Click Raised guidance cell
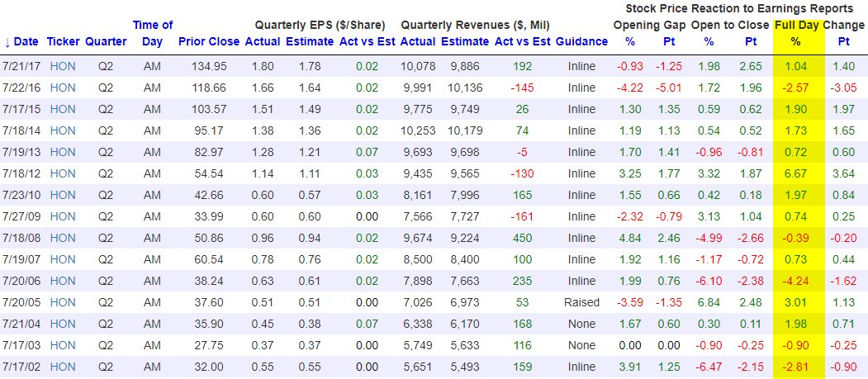 point(581,303)
